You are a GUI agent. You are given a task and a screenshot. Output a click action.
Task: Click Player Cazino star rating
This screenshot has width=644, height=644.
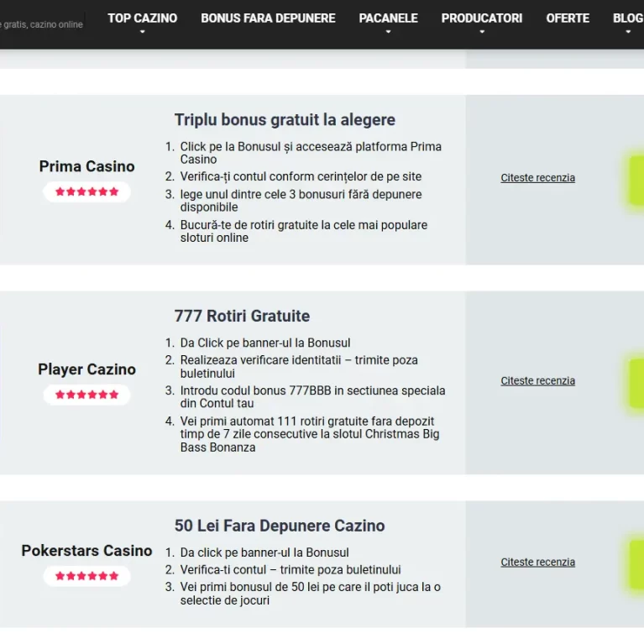(x=86, y=395)
